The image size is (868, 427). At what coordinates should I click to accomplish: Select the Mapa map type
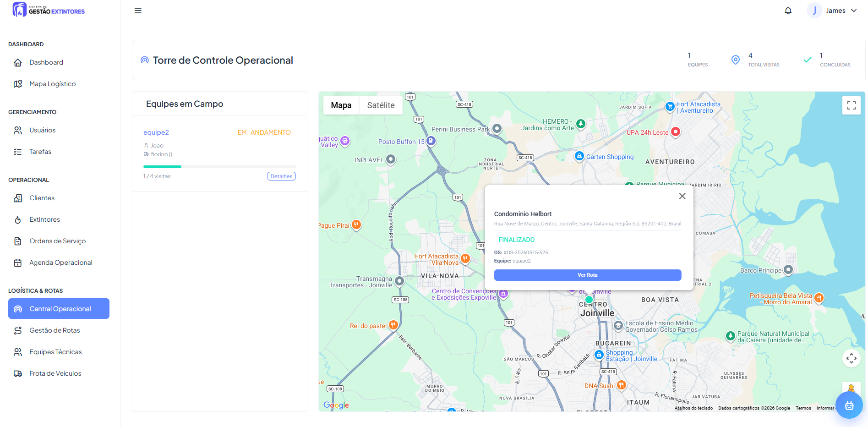coord(341,105)
